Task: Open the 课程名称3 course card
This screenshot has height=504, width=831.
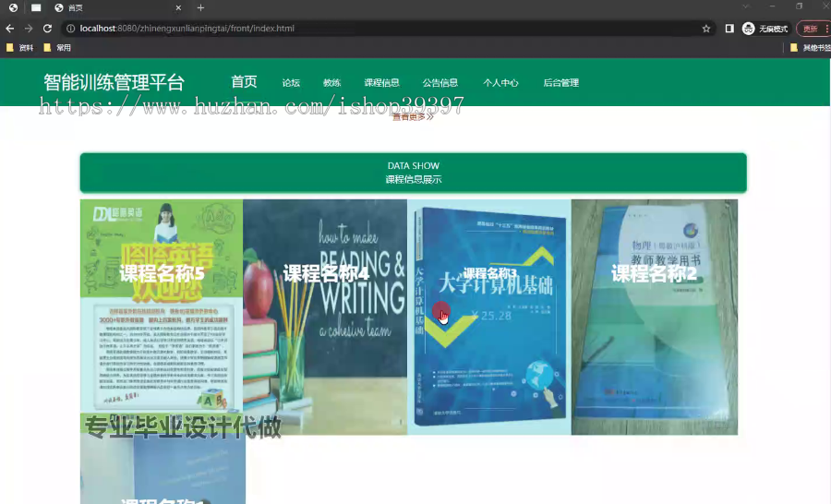Action: [489, 317]
